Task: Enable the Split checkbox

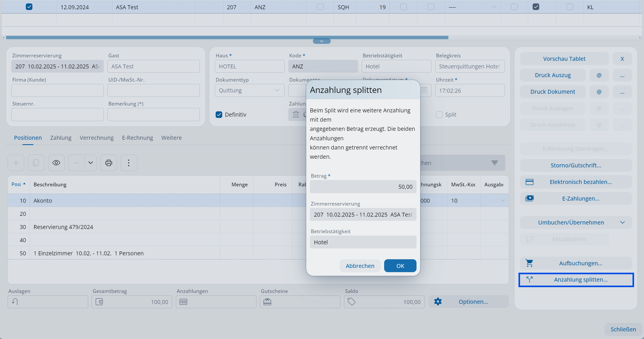Action: [x=439, y=114]
